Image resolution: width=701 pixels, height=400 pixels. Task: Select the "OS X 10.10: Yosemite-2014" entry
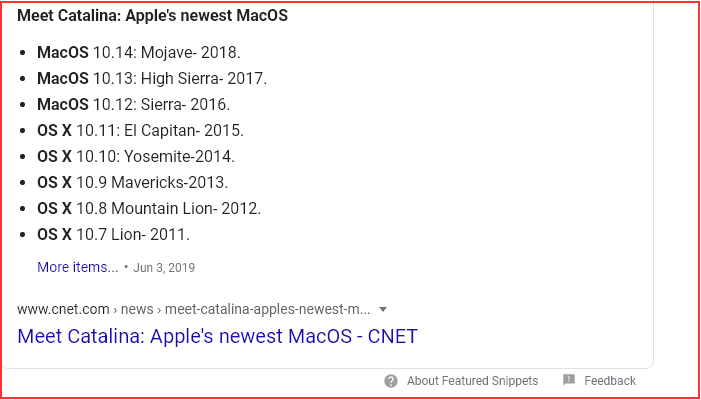(x=135, y=156)
